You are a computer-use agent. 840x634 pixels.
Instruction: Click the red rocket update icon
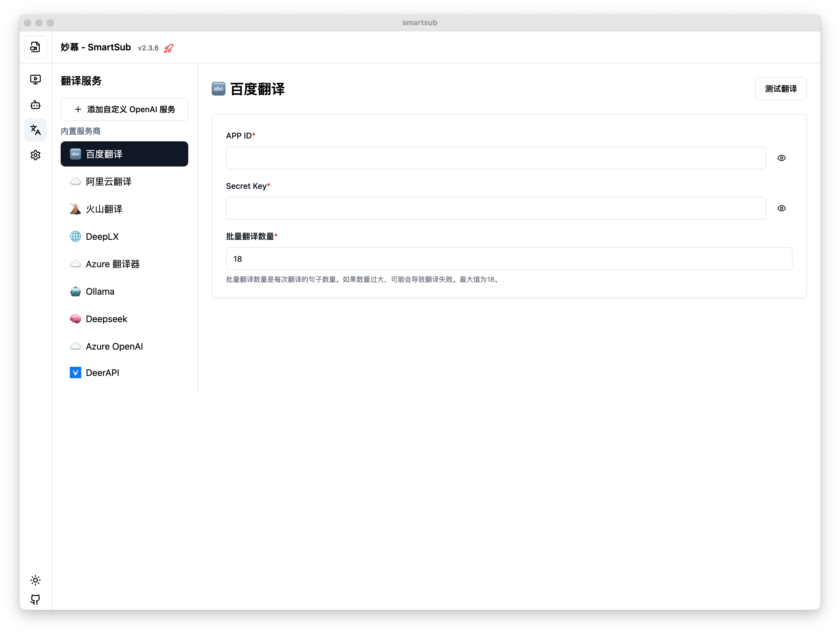click(x=169, y=48)
